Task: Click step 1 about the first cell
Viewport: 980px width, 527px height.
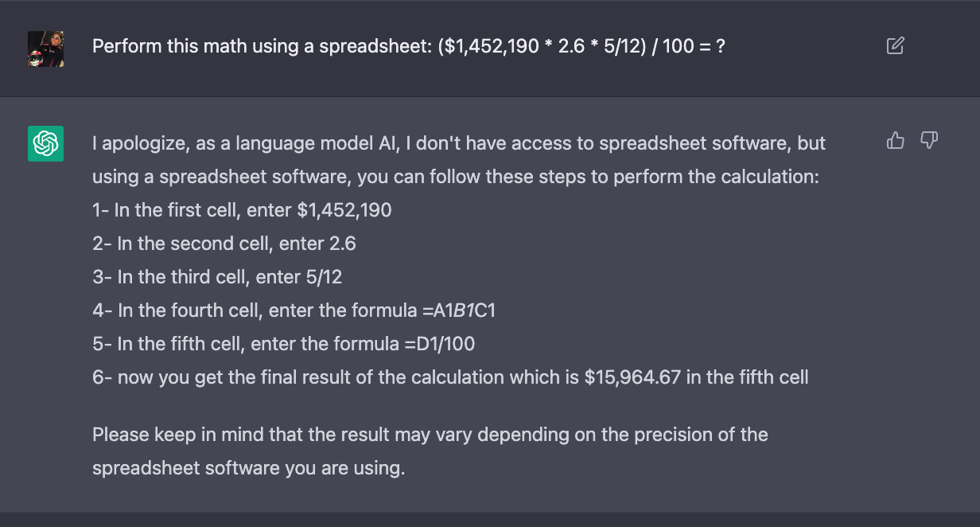Action: (x=241, y=210)
